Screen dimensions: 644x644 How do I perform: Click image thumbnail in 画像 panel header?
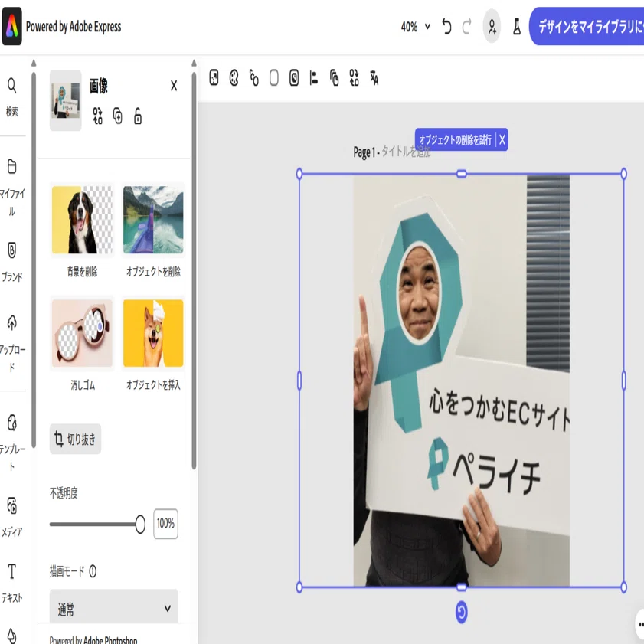point(65,100)
